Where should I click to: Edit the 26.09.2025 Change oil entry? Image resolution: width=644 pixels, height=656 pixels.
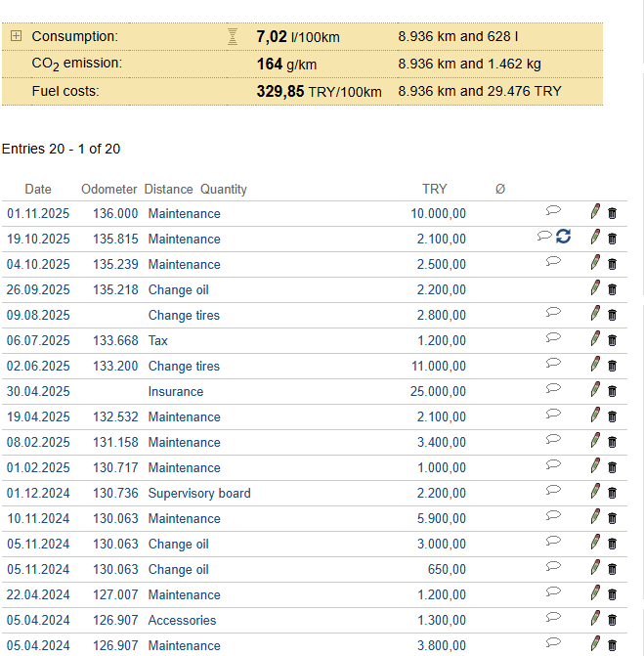[595, 287]
